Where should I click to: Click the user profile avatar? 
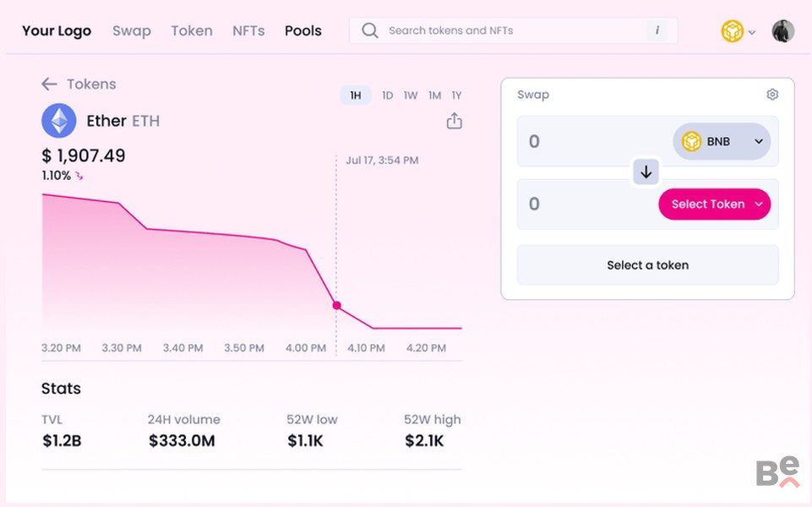(782, 31)
